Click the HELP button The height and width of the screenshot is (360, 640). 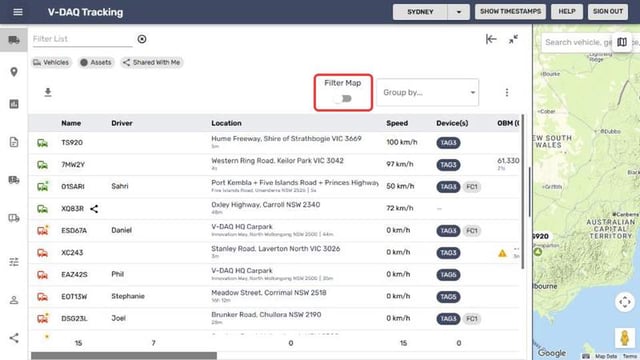[567, 12]
